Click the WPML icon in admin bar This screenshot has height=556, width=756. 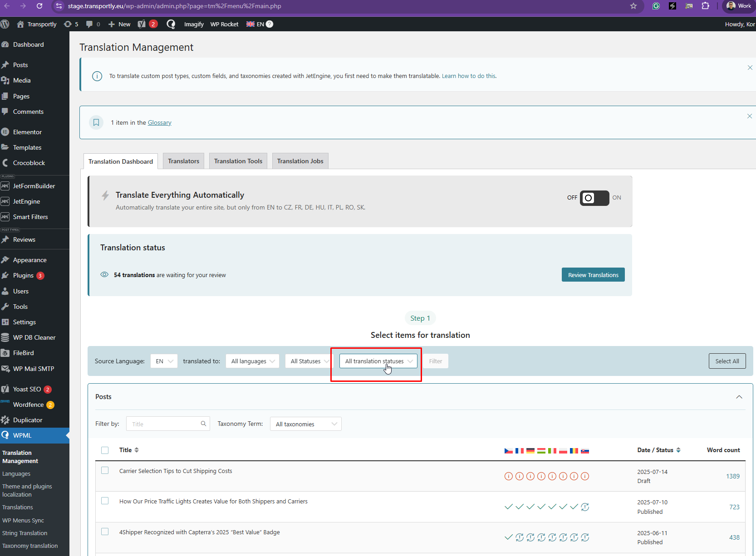[171, 24]
